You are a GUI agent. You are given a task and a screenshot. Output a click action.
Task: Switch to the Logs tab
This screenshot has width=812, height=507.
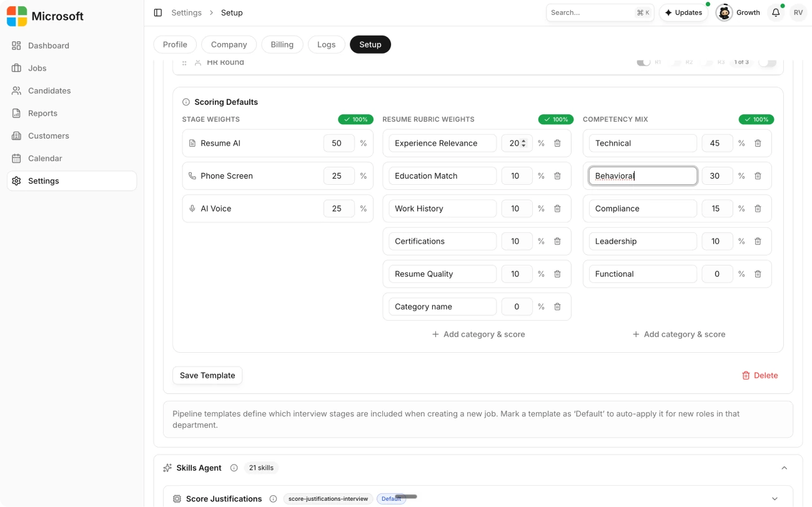(326, 44)
